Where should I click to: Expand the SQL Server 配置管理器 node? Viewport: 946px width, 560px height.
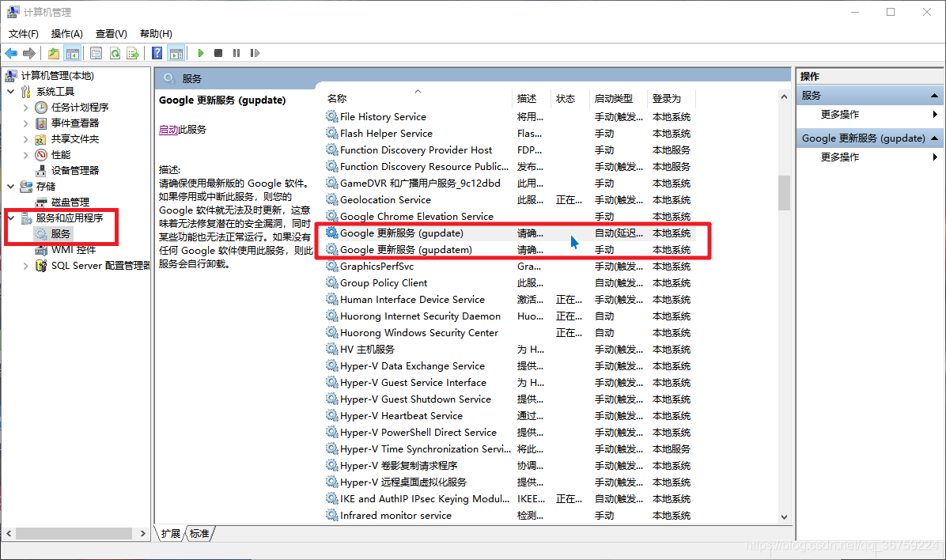click(25, 266)
